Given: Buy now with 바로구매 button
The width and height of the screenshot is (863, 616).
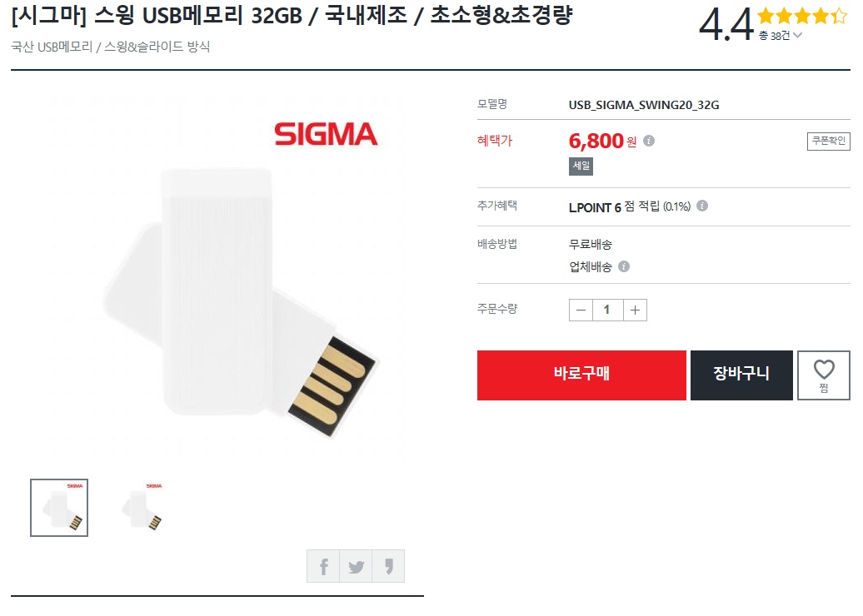Looking at the screenshot, I should [x=581, y=375].
